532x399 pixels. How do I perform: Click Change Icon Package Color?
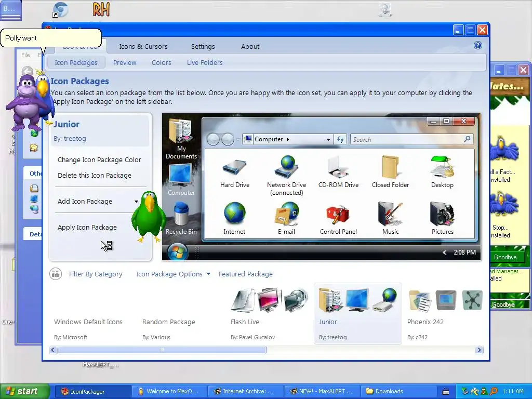(99, 160)
